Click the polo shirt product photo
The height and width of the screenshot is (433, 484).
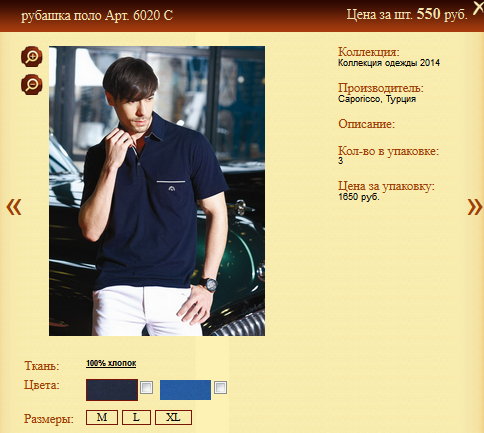click(157, 191)
